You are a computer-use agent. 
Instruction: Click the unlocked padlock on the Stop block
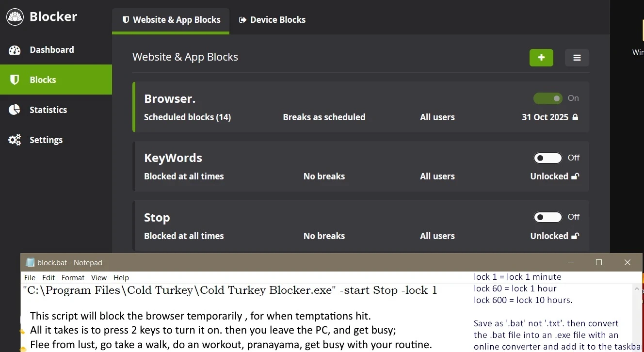click(575, 236)
